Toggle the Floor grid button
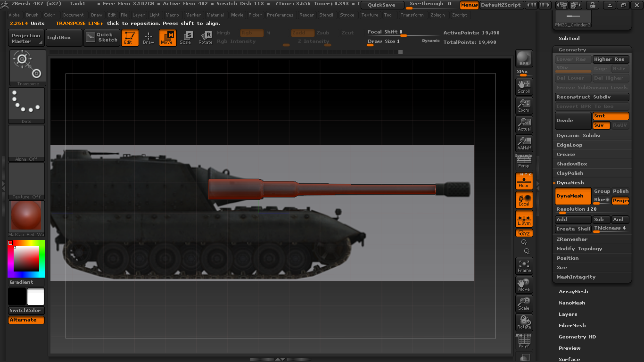 [524, 181]
